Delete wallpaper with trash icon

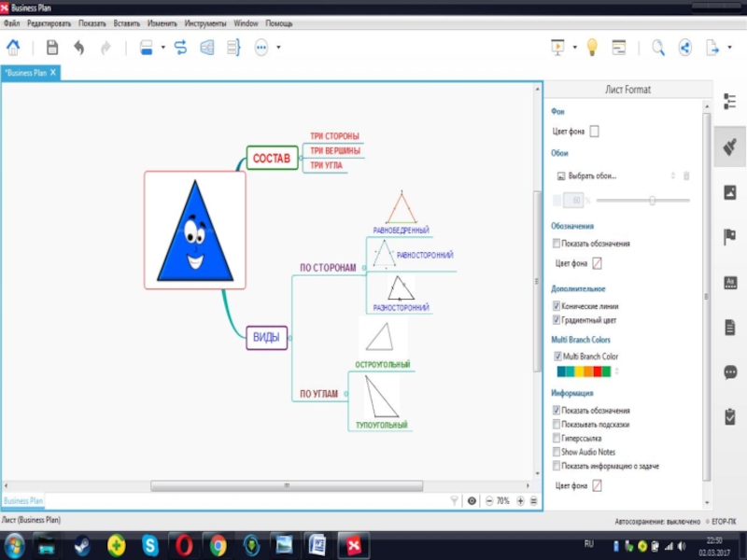686,175
